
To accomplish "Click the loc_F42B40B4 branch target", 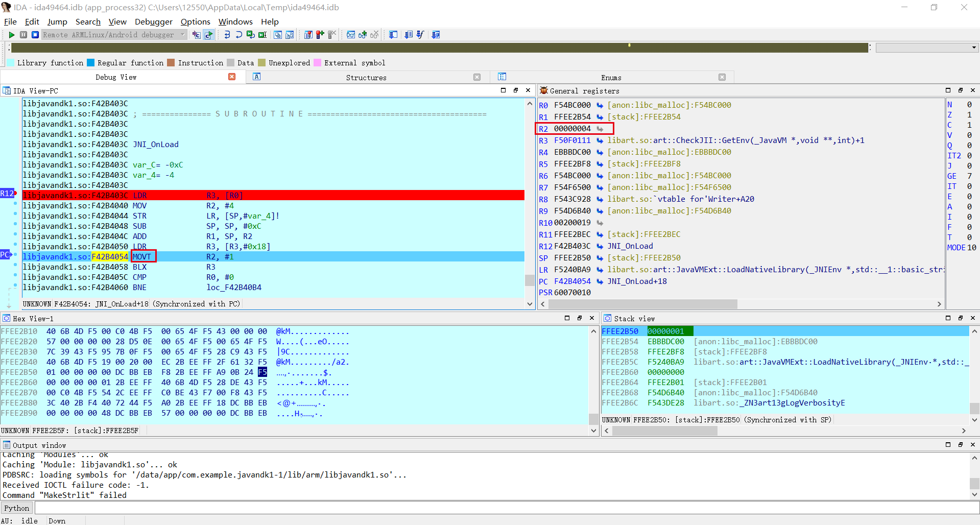I will click(234, 288).
